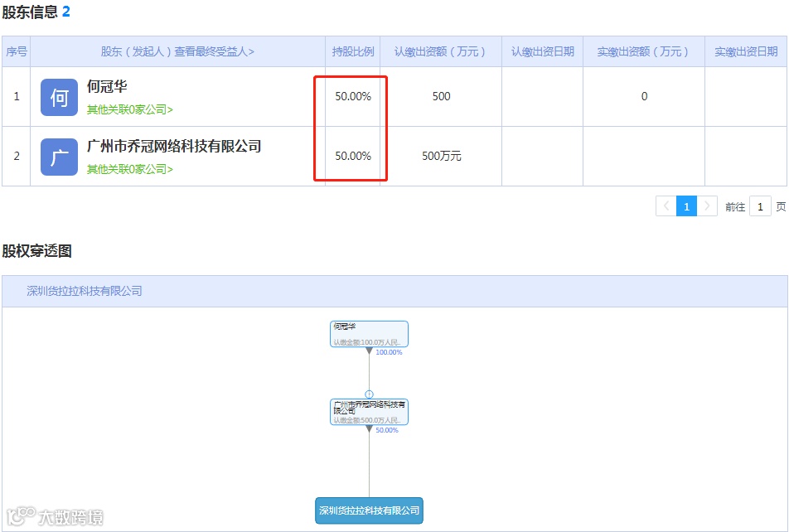Click the 股权穿透图 section heading
The width and height of the screenshot is (789, 532).
(36, 250)
